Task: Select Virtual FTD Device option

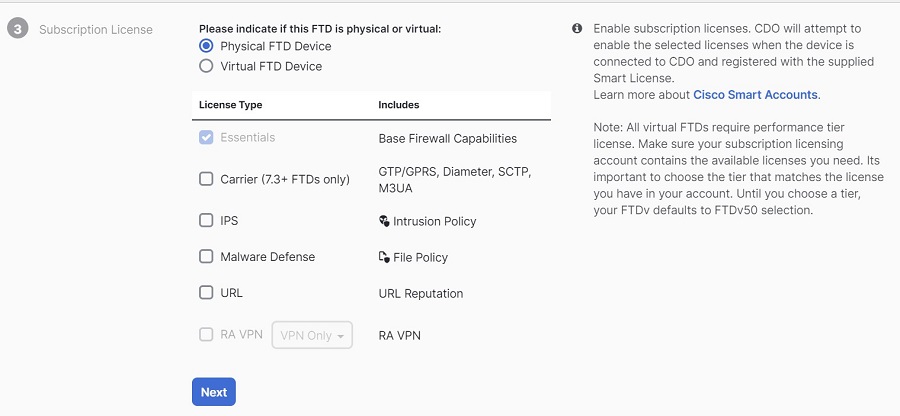Action: (206, 66)
